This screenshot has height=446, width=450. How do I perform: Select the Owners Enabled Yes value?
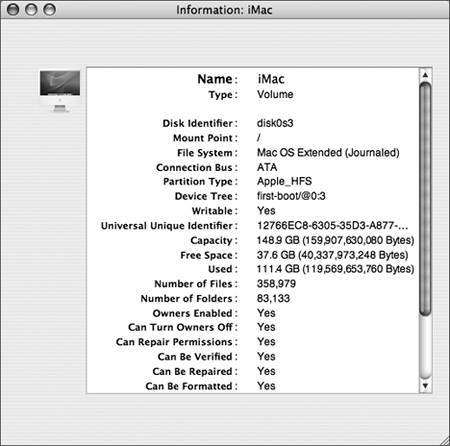pos(266,313)
